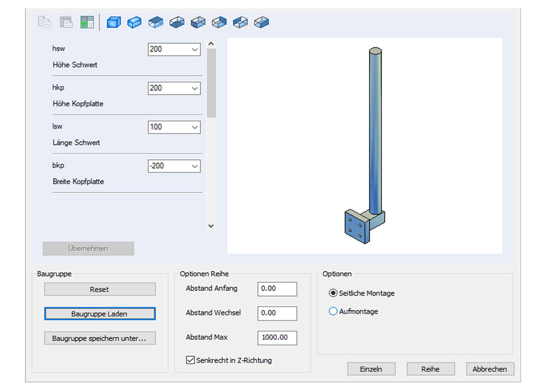Click parameter list scroll down arrow
Image resolution: width=546 pixels, height=392 pixels.
pyautogui.click(x=211, y=226)
